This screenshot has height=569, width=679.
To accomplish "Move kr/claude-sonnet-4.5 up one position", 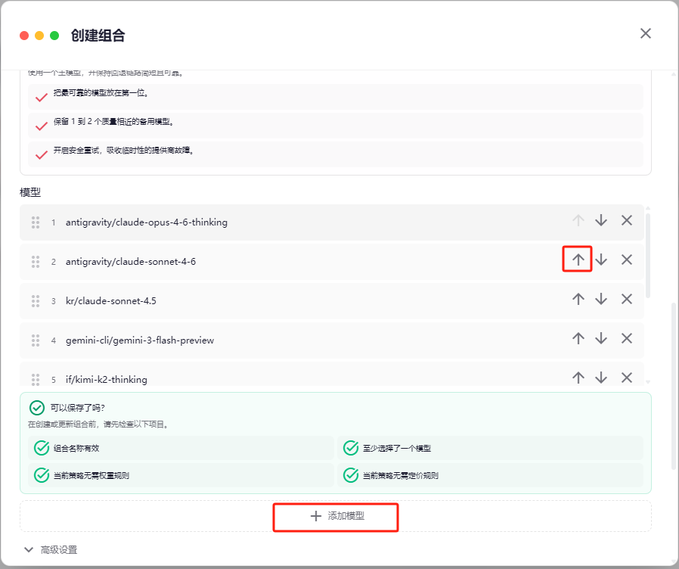I will (x=578, y=299).
